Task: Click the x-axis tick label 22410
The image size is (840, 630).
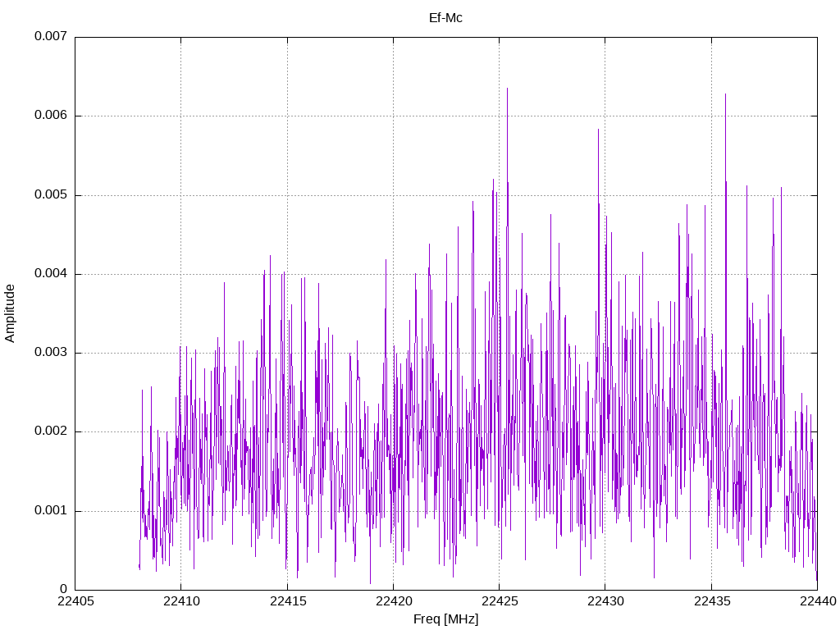Action: 181,601
